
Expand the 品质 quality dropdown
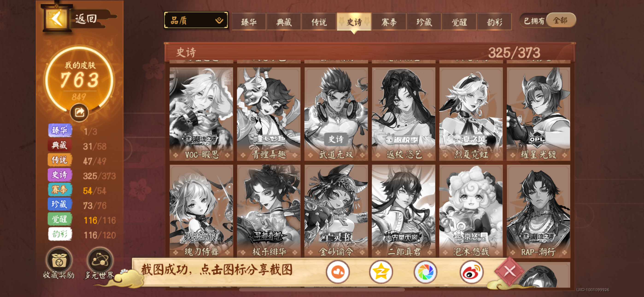196,20
